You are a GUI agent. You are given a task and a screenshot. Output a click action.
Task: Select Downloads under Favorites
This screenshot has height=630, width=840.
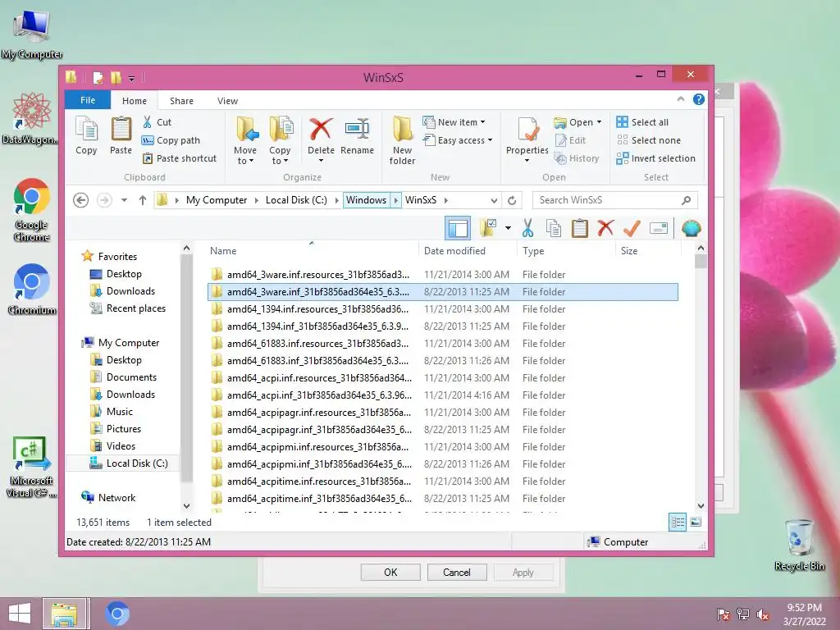(x=123, y=291)
